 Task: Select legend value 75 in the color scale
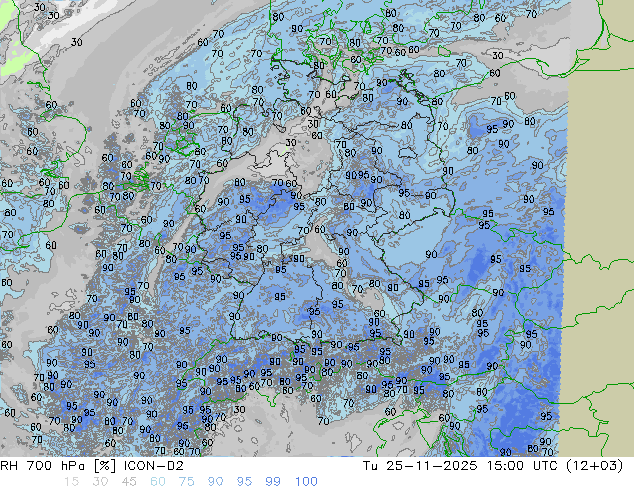[186, 482]
